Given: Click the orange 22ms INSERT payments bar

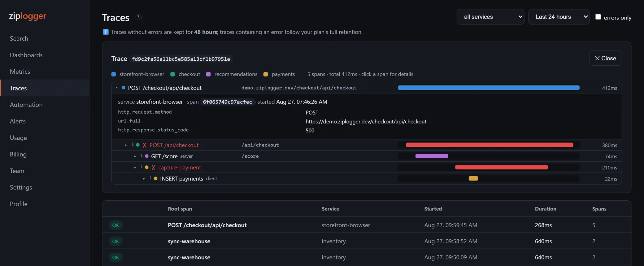Looking at the screenshot, I should [x=473, y=178].
